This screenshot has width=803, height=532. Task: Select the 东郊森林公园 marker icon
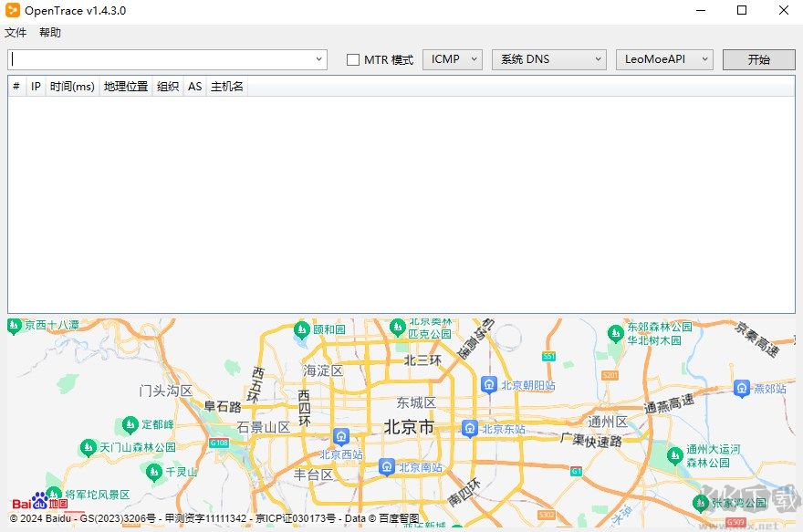(616, 333)
